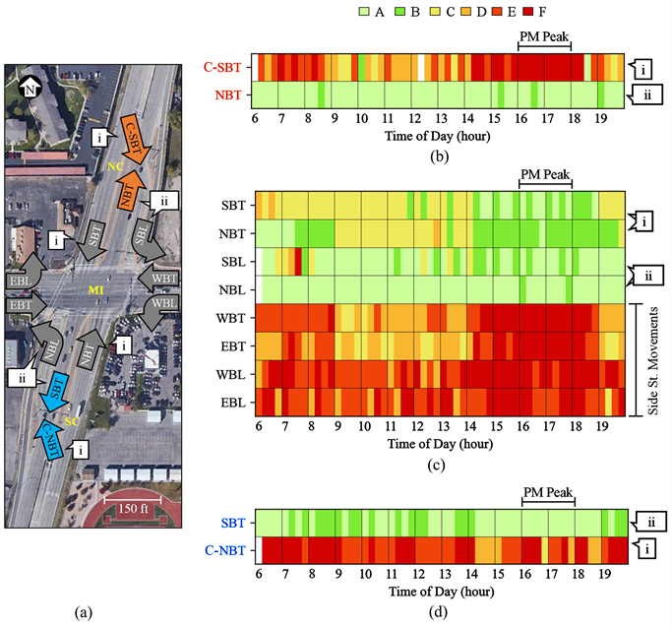672x627 pixels.
Task: Click the blue SBT arrow on the map
Action: (x=58, y=397)
